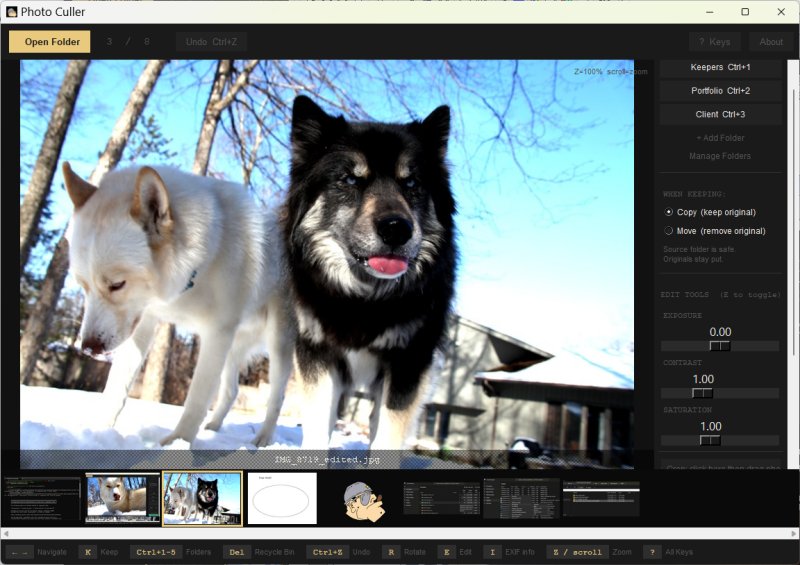Click the Undo Ctrl+Z toolbar button
Screen dimensions: 800x565
(x=211, y=42)
